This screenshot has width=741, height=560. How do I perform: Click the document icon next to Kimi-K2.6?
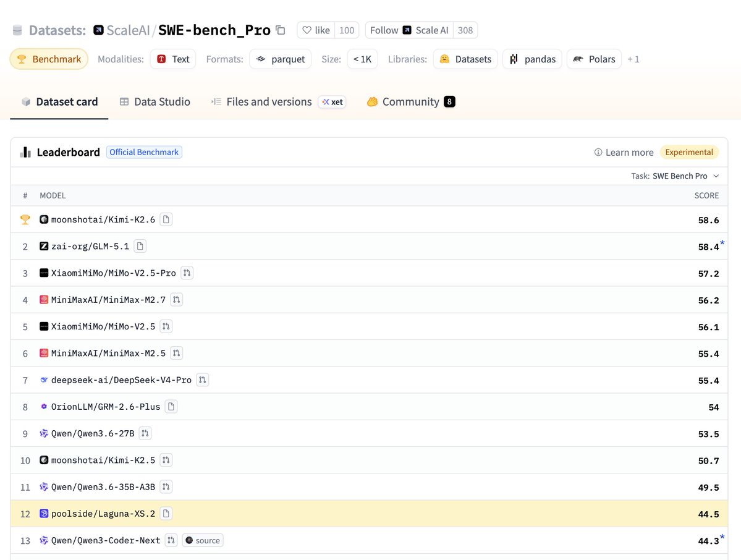pos(166,219)
